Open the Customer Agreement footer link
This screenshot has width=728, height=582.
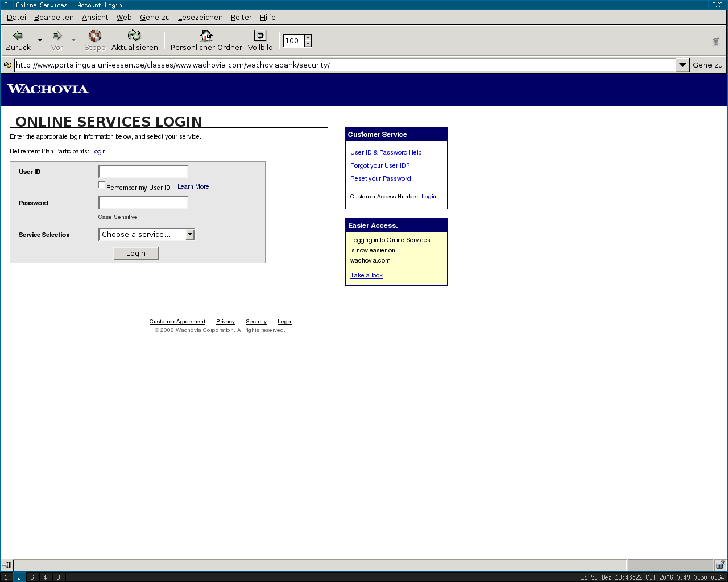[177, 322]
